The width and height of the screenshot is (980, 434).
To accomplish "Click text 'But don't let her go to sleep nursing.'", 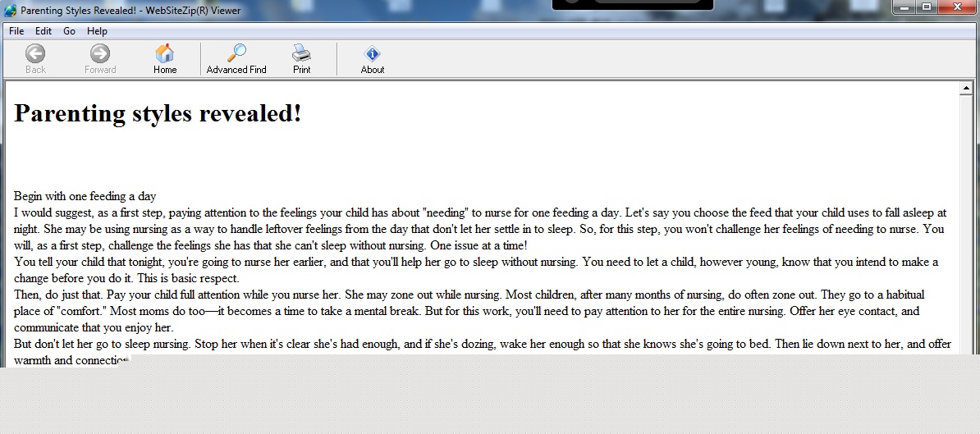I will [x=103, y=344].
